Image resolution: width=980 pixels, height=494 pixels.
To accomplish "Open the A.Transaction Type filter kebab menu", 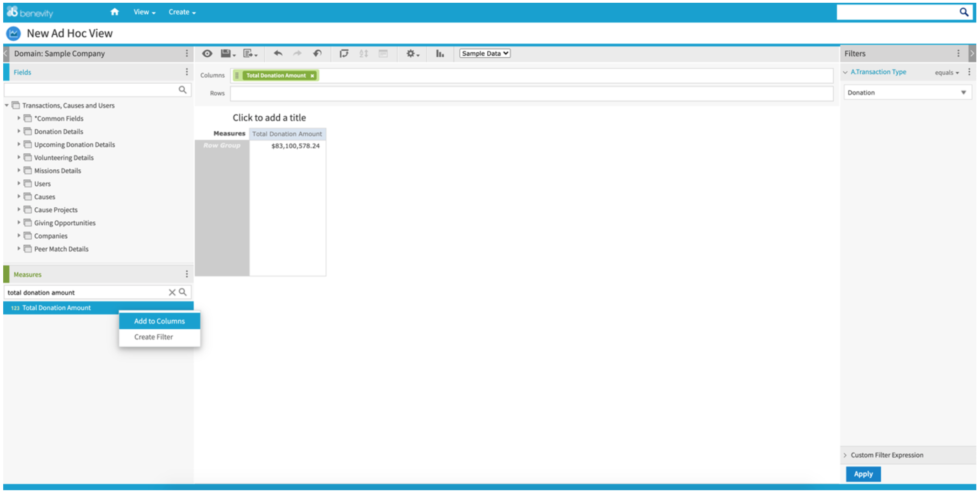I will pyautogui.click(x=969, y=72).
